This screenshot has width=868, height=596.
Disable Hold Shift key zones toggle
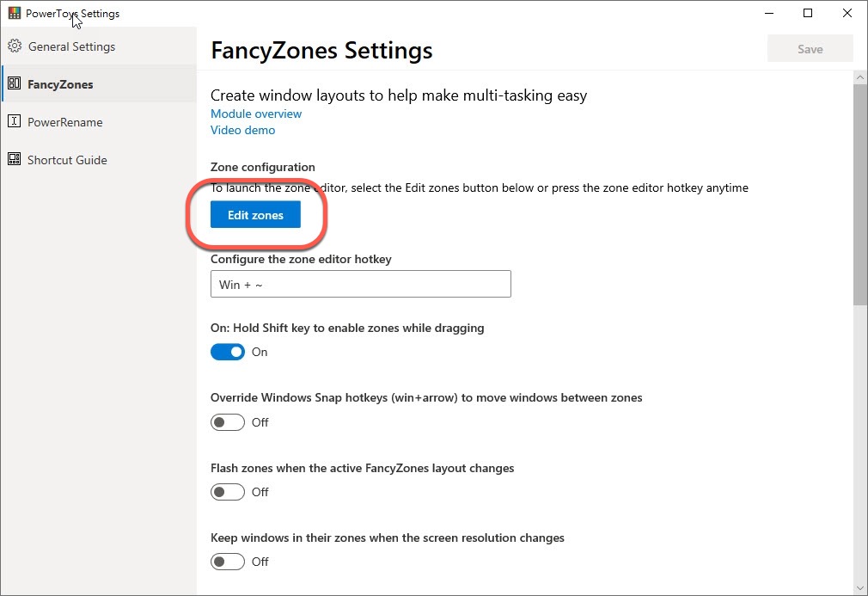[x=228, y=352]
